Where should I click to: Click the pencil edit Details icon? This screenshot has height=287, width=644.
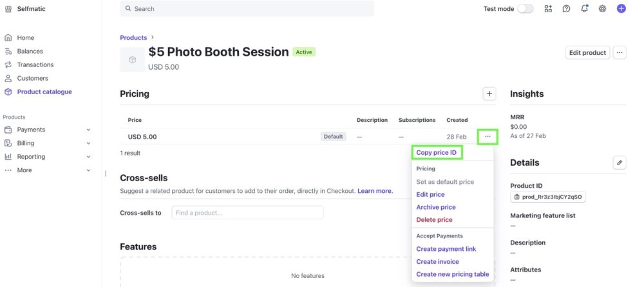pos(620,163)
